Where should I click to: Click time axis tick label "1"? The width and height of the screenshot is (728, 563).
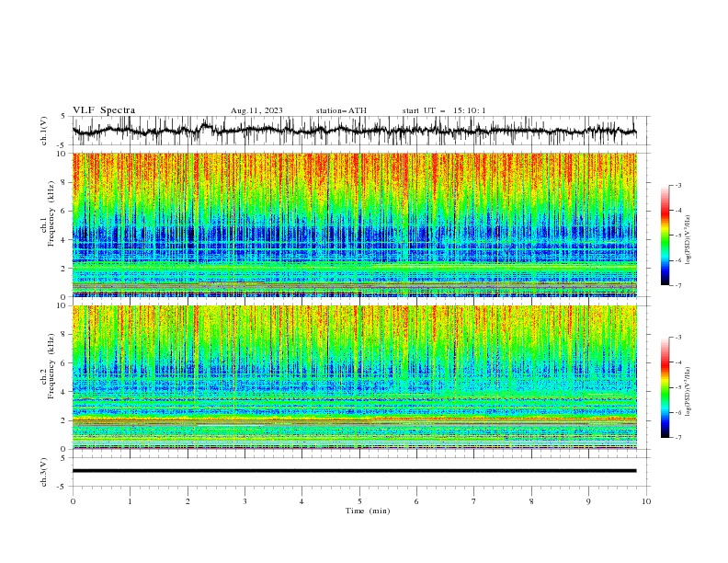click(130, 501)
